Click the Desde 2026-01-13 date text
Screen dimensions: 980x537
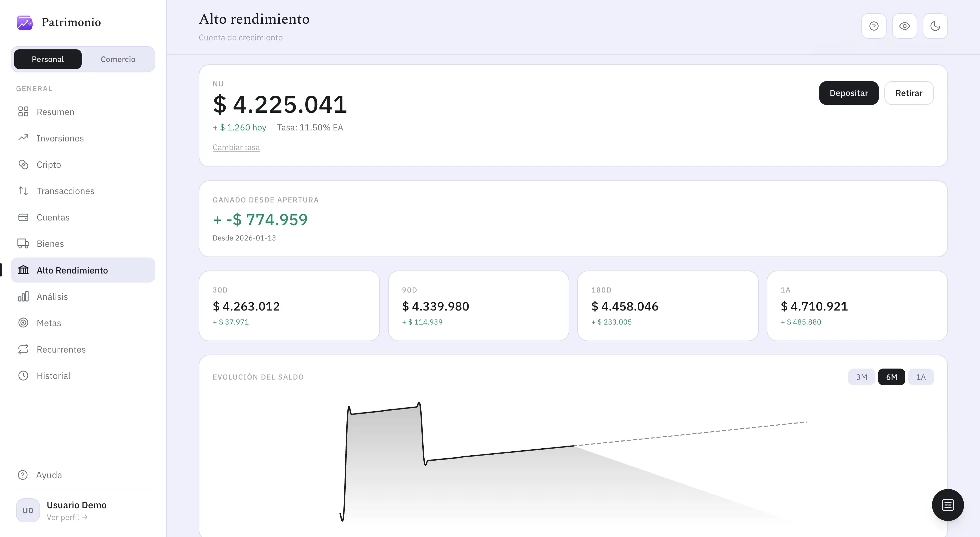[x=244, y=238]
